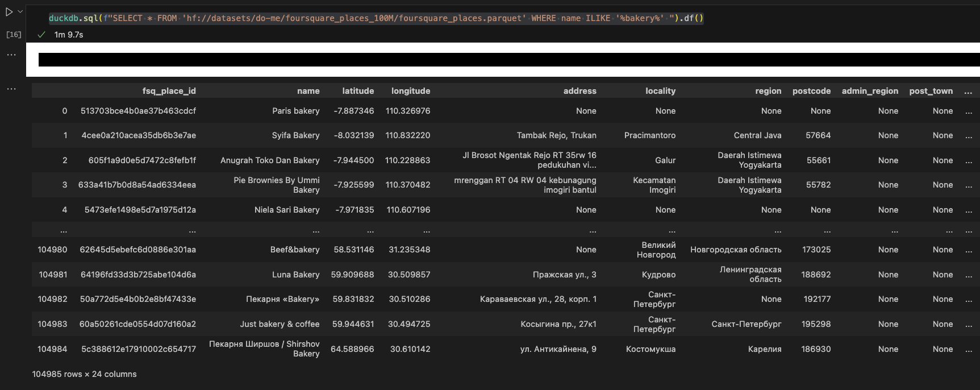Screen dimensions: 980x390
Task: Select the Luna Bakery name cell
Action: pyautogui.click(x=295, y=275)
